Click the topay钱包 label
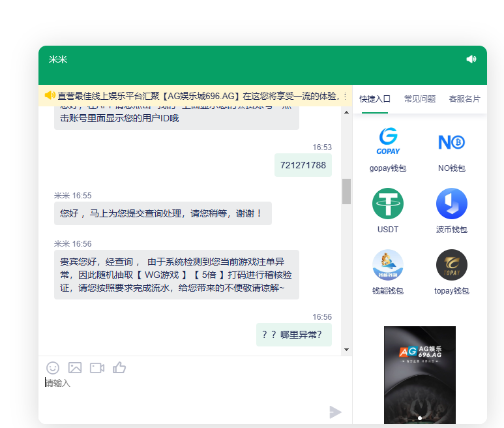The image size is (504, 428). tap(452, 291)
